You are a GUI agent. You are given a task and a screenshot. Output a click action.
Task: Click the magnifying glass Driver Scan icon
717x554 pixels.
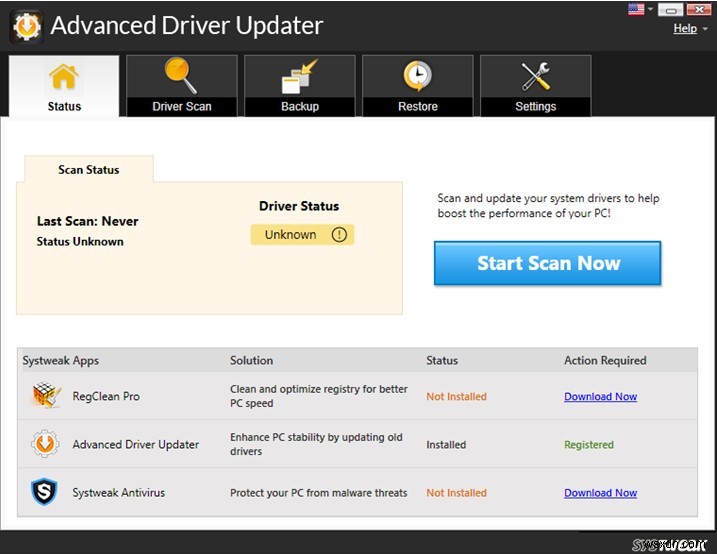coord(181,75)
